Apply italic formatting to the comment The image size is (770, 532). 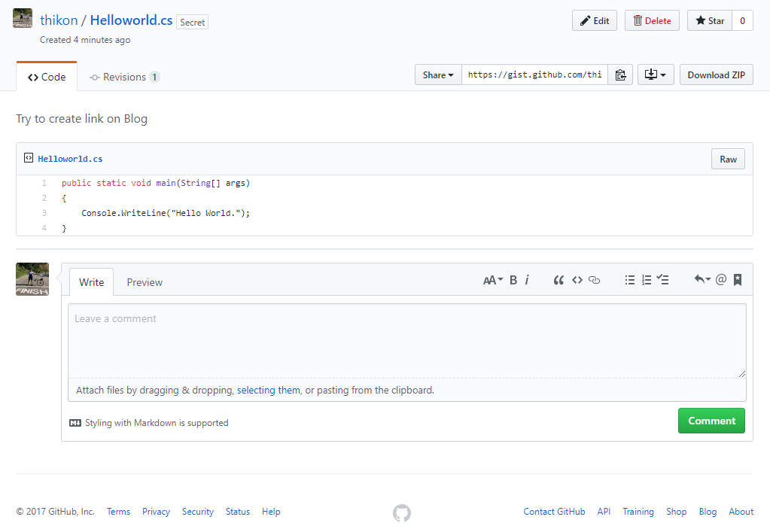(x=527, y=279)
